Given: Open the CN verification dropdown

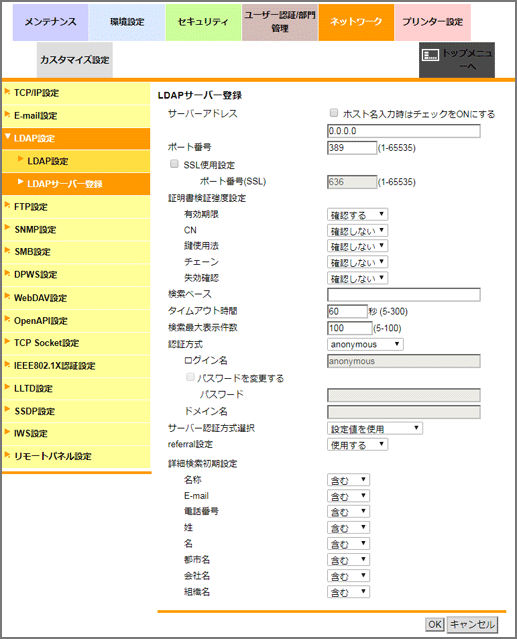Looking at the screenshot, I should [x=357, y=231].
